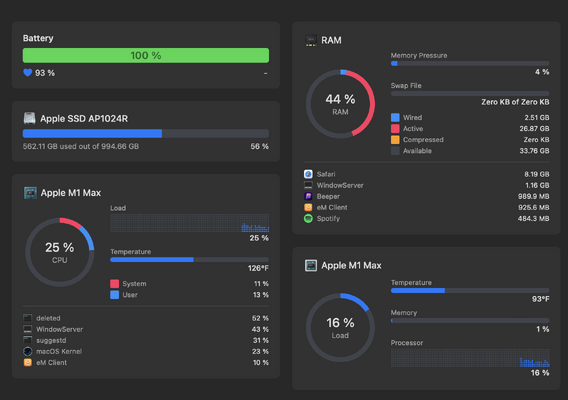Viewport: 568px width, 400px height.
Task: Click the deleted process icon
Action: click(x=28, y=318)
